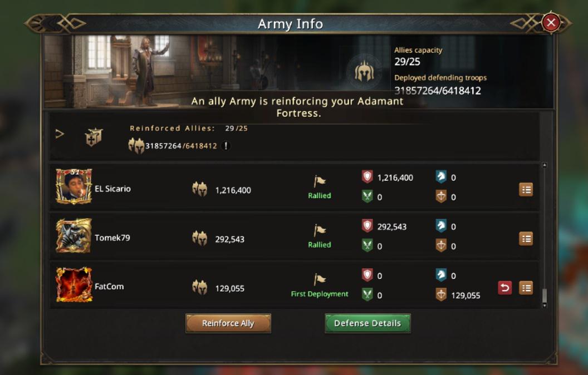Expand the Reinforced Allies arrow

[60, 134]
